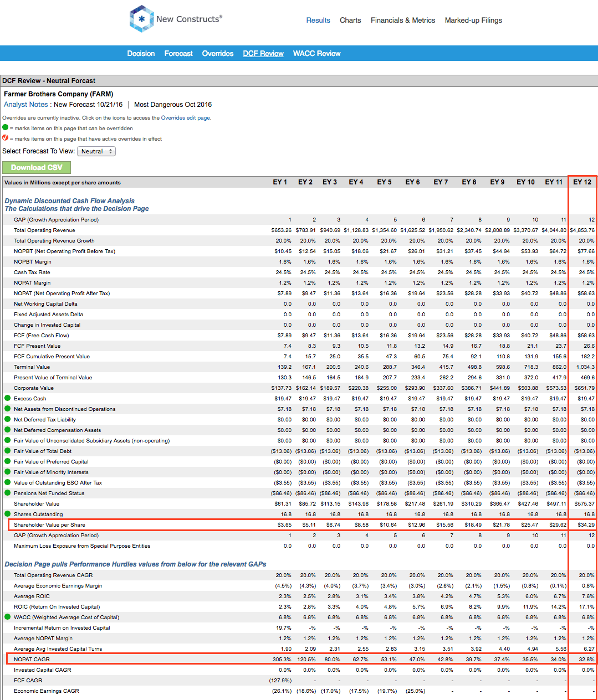
Task: Select the Shareholder Value per Share label
Action: (49, 525)
